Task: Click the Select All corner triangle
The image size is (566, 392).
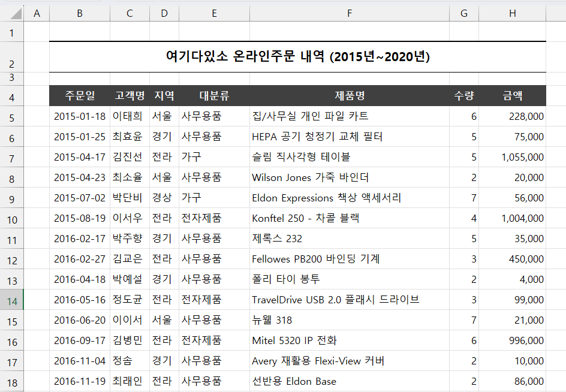Action: click(16, 14)
